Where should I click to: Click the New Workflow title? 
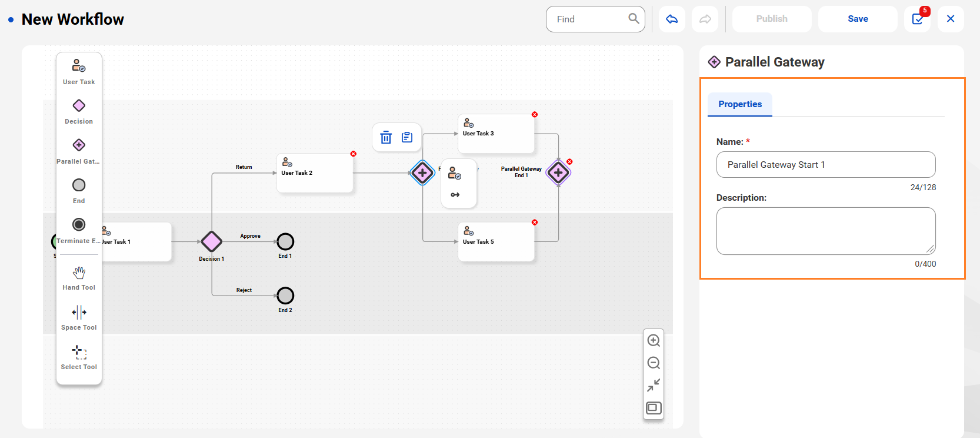[x=73, y=19]
